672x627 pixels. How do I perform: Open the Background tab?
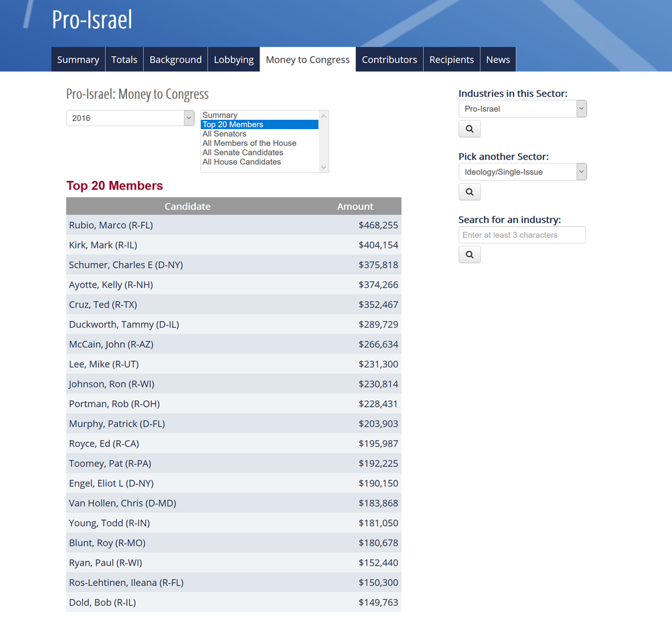coord(176,60)
